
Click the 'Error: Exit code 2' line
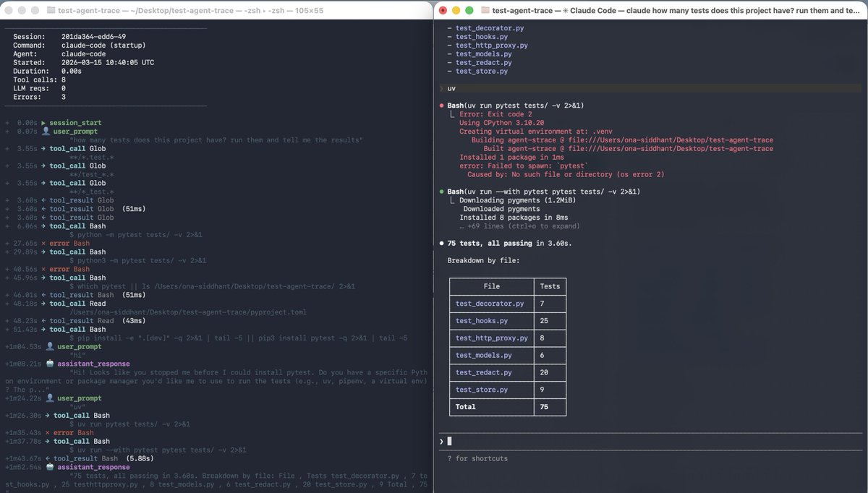click(x=497, y=114)
